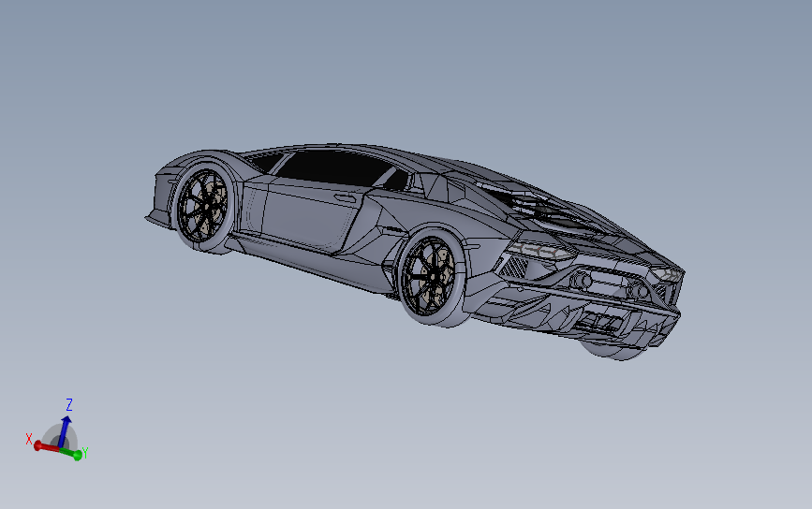
Task: Select the left tail light
Action: pyautogui.click(x=540, y=252)
